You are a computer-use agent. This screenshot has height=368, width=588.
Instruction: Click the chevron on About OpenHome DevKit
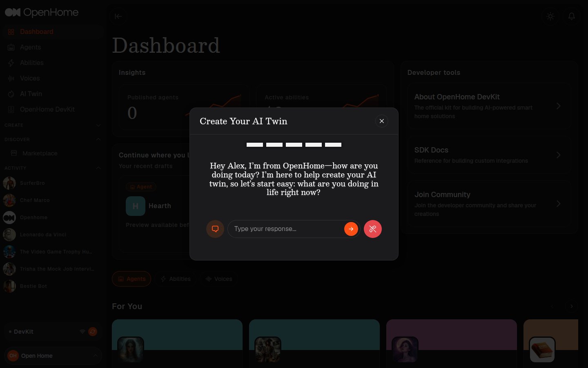point(558,106)
